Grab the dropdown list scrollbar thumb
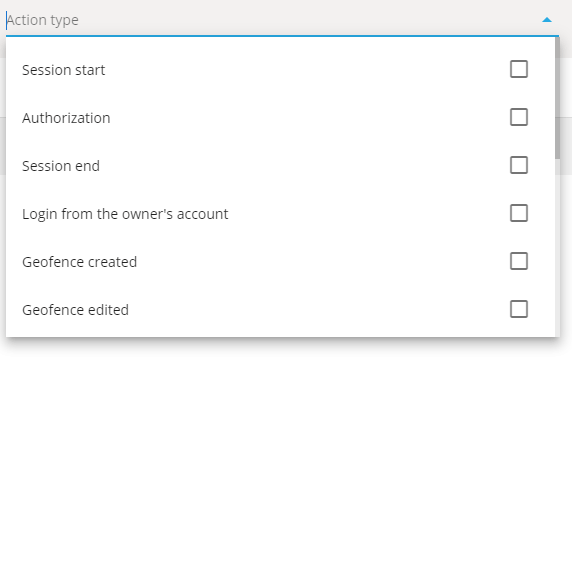Viewport: 572px width, 572px height. [x=557, y=98]
